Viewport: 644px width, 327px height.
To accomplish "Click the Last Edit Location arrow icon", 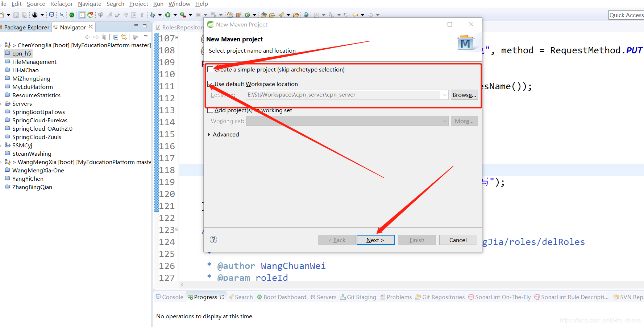I will pos(346,15).
